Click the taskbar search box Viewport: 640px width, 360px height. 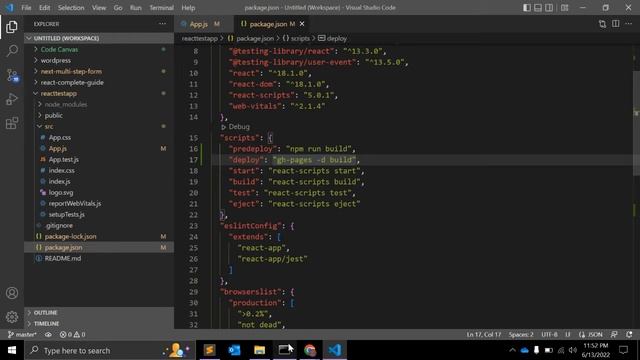[110, 350]
